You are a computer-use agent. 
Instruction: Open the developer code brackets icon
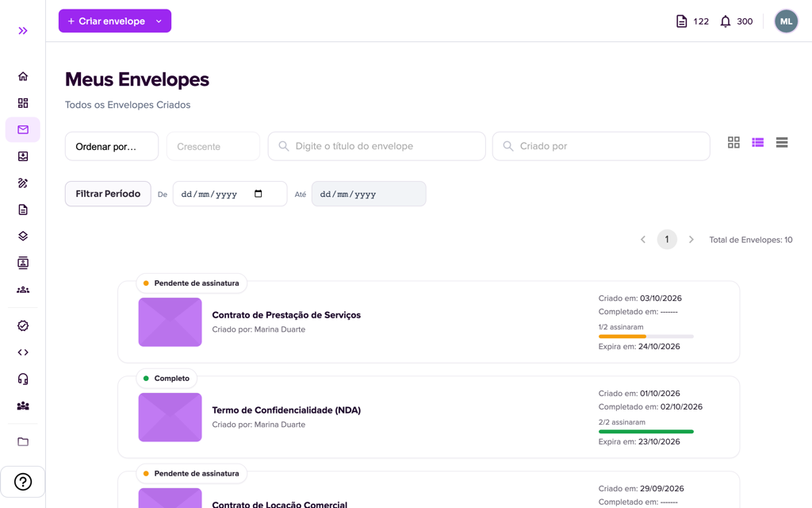pos(23,352)
